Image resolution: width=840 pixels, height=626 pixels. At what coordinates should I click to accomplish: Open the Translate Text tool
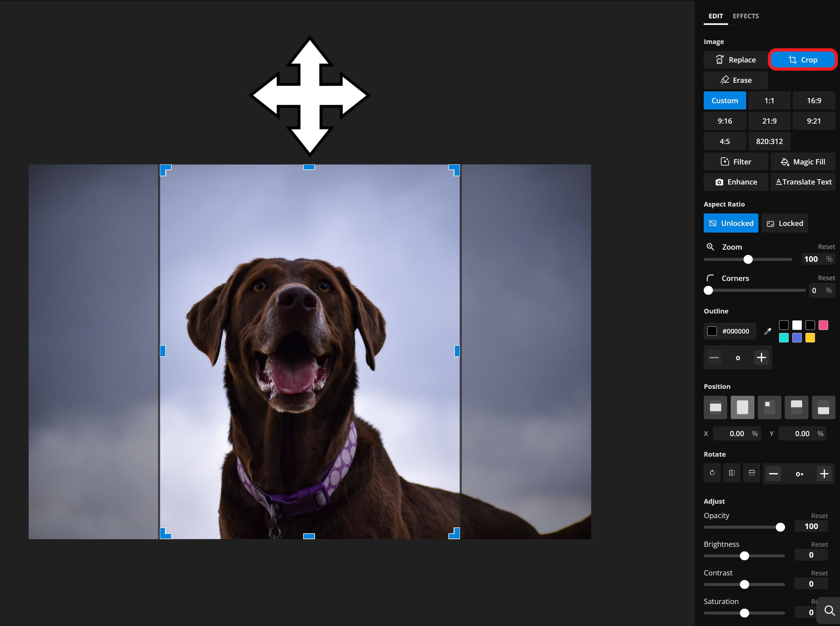[x=803, y=182]
